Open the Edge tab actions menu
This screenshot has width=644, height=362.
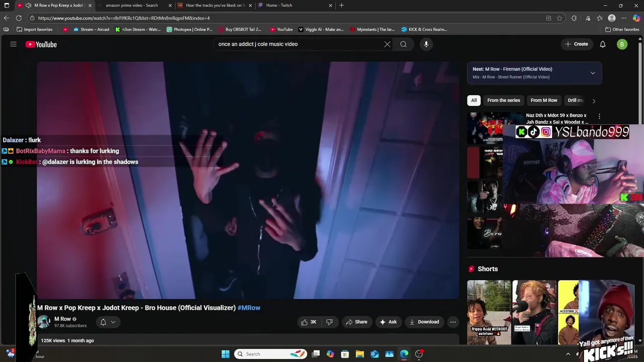click(x=7, y=6)
